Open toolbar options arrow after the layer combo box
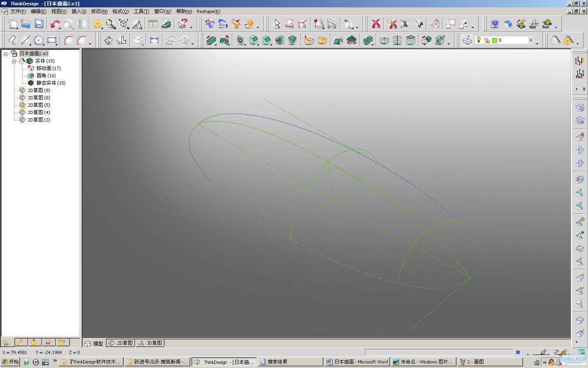 (537, 43)
